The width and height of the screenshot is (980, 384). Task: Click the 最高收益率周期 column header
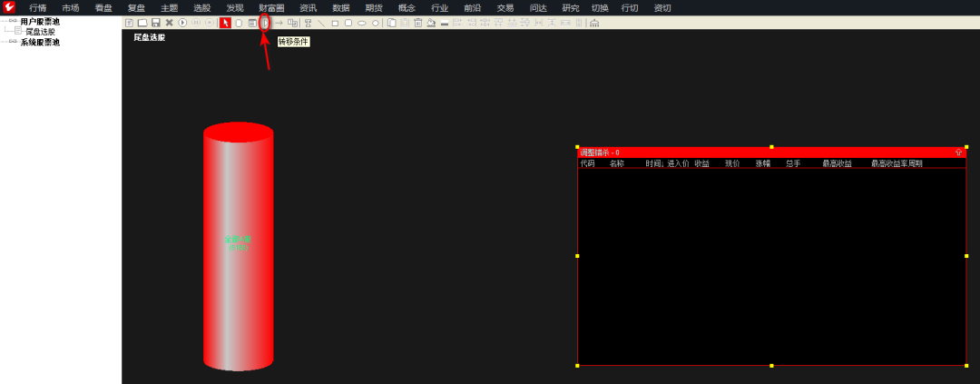[x=897, y=163]
